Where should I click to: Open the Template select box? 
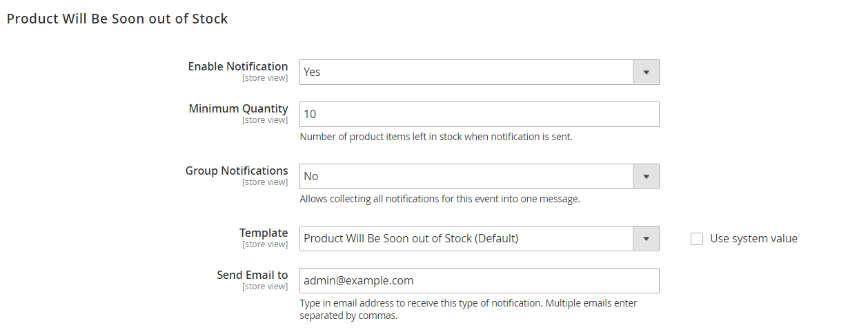479,238
